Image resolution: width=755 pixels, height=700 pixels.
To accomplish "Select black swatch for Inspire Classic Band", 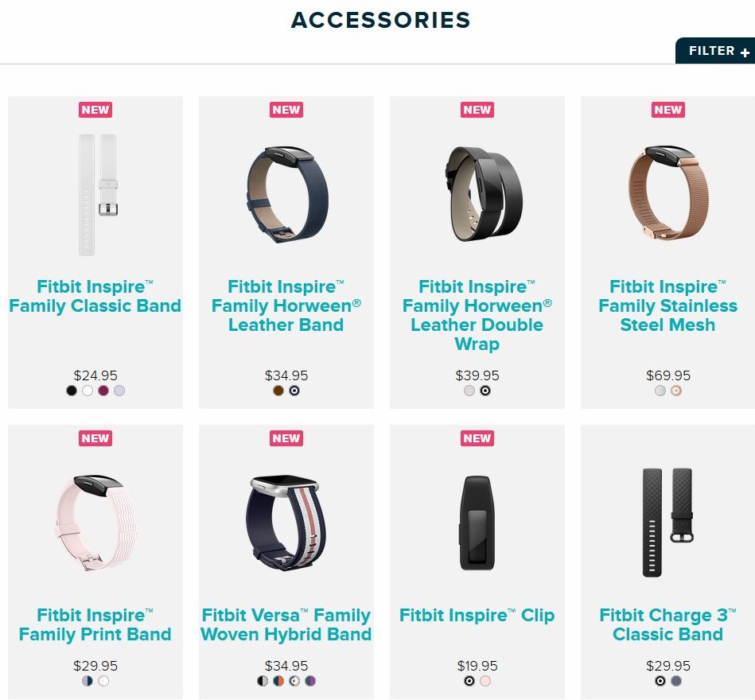I will [x=72, y=391].
